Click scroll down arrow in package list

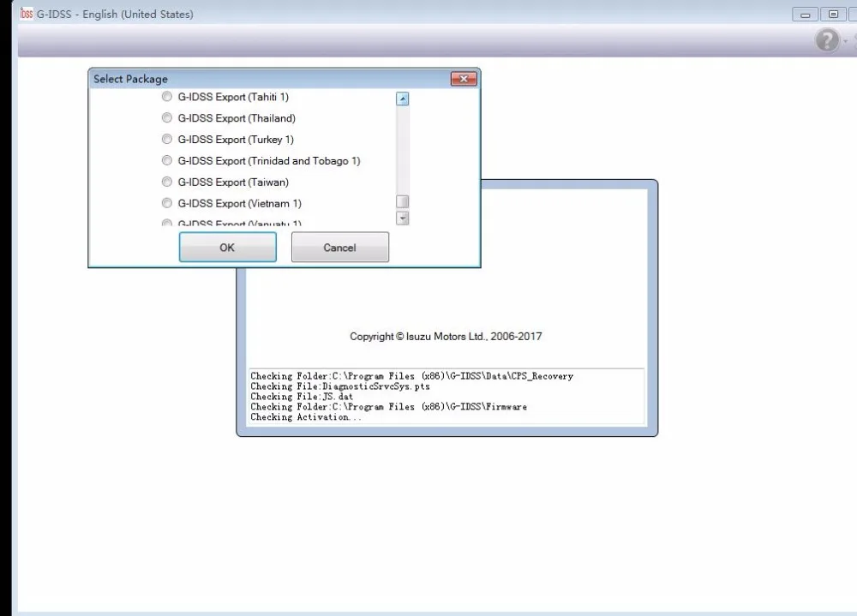coord(402,218)
